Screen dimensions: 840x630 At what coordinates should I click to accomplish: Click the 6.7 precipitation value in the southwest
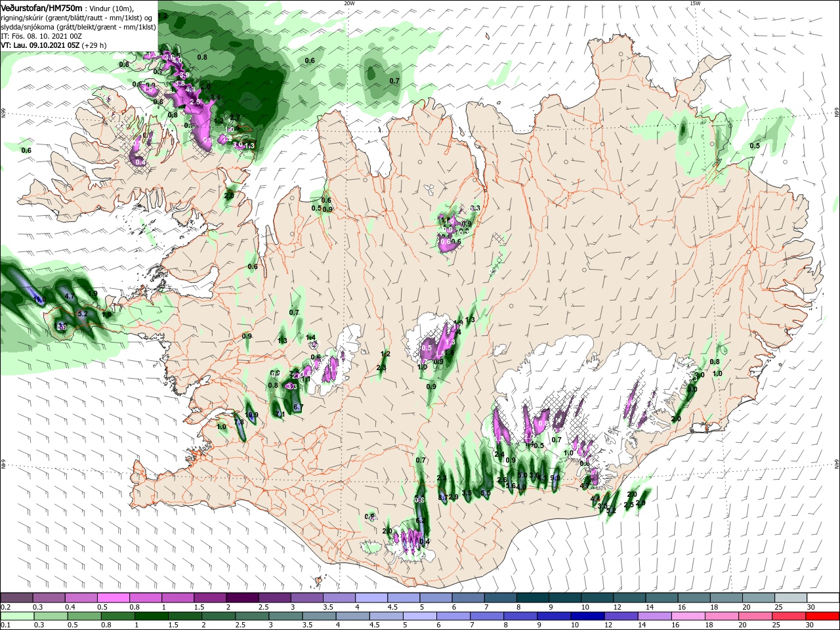(x=299, y=408)
